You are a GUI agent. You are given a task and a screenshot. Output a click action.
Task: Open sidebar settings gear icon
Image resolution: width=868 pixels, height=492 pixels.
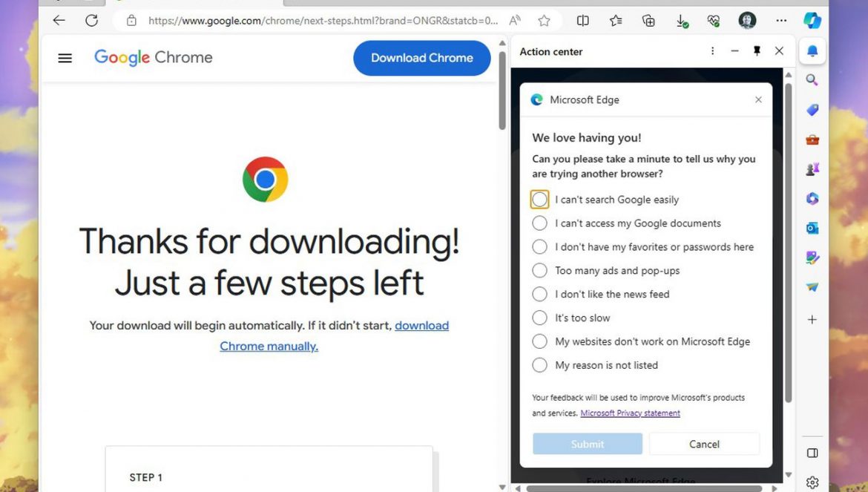(812, 482)
